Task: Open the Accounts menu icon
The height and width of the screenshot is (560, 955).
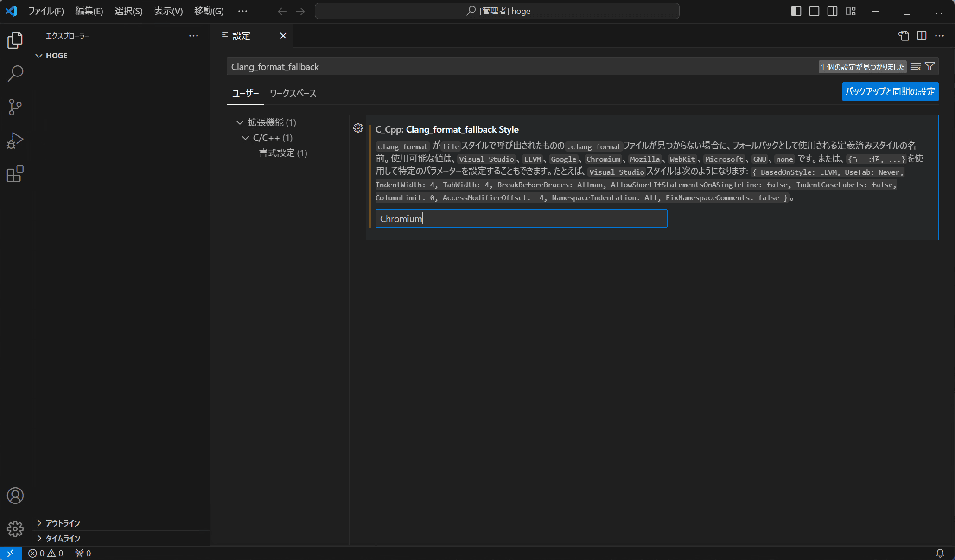Action: pyautogui.click(x=15, y=496)
